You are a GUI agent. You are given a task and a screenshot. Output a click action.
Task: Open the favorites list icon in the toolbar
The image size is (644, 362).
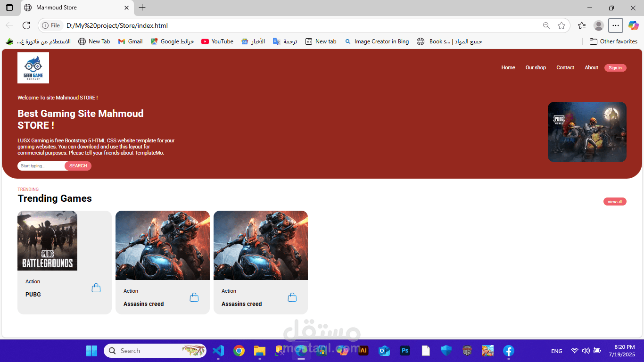point(582,25)
